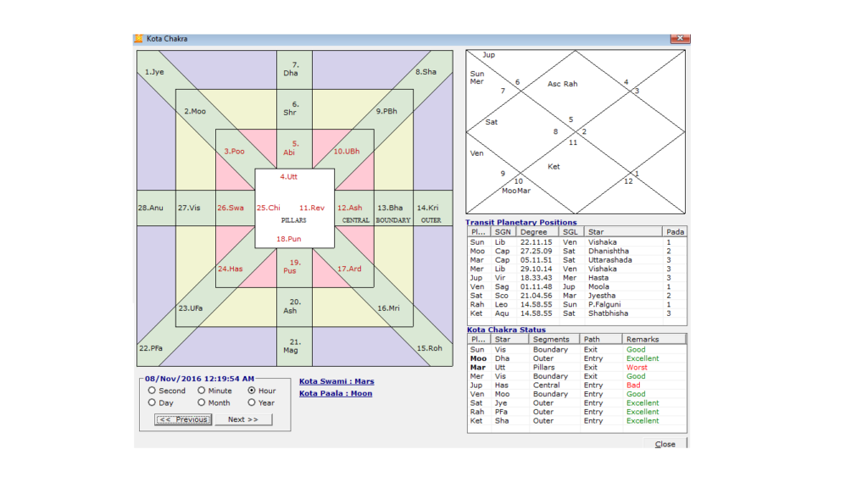Click the 21. Mag cell in chakra
Screen dimensions: 868x488
click(292, 347)
